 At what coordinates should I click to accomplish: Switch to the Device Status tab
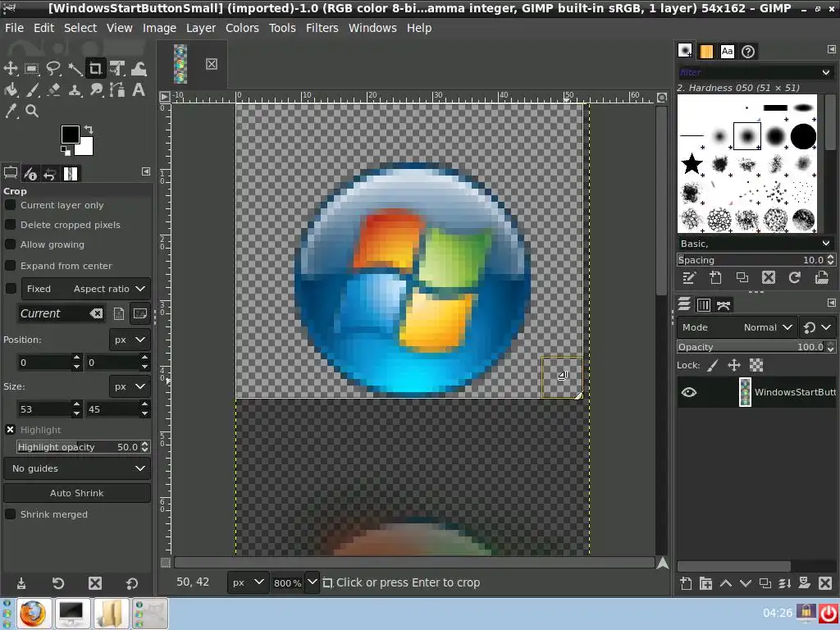point(30,174)
